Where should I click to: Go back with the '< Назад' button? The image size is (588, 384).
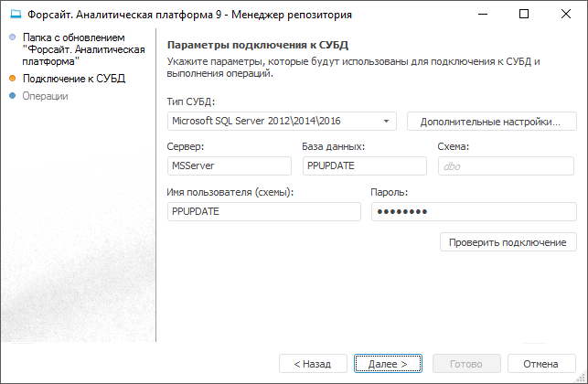(x=313, y=363)
